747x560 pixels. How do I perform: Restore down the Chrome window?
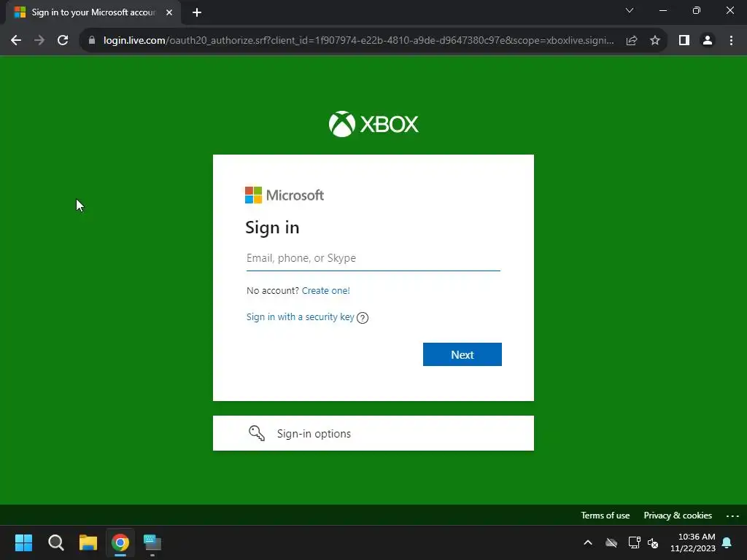697,10
